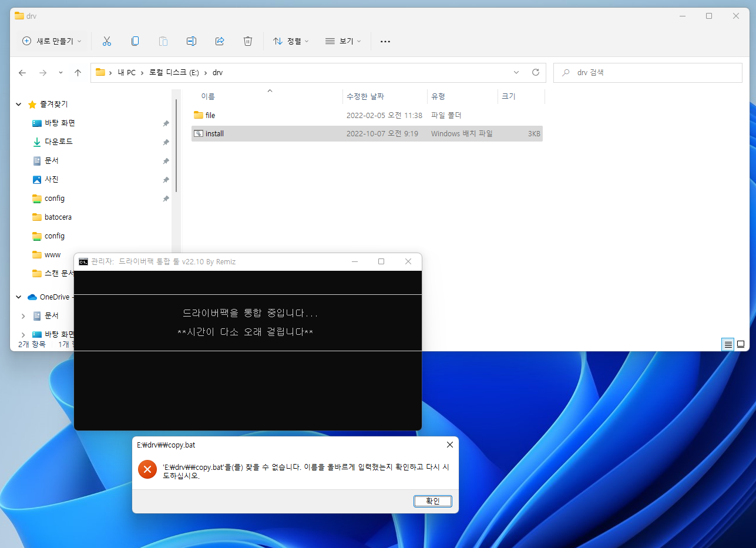Select the install batch file row
Image resolution: width=756 pixels, height=548 pixels.
click(x=367, y=133)
